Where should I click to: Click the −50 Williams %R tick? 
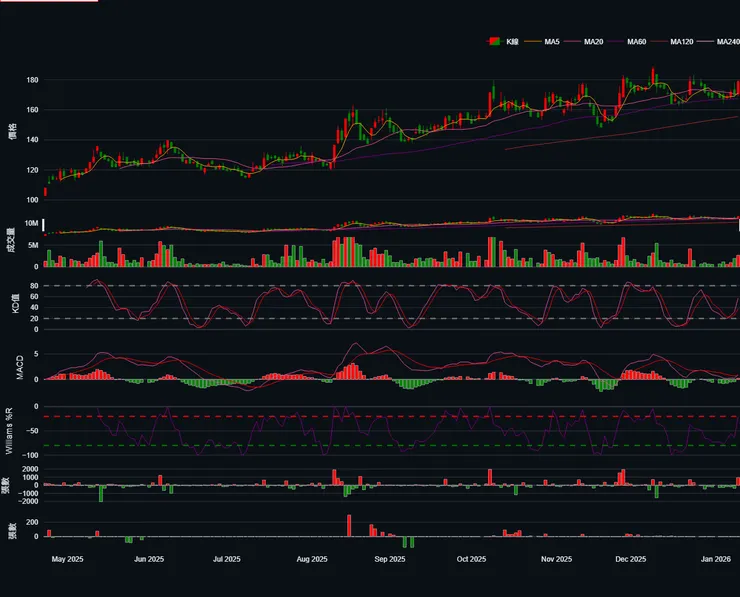[33, 431]
